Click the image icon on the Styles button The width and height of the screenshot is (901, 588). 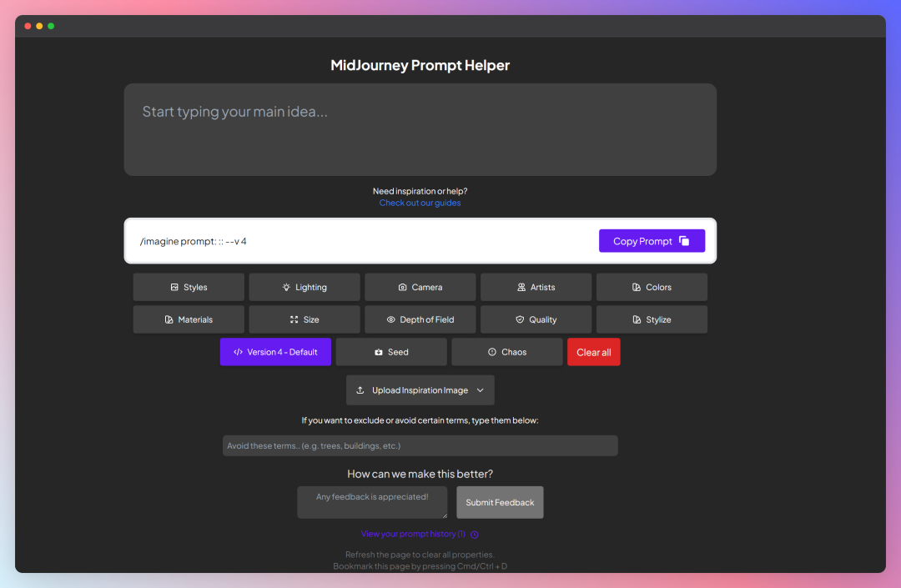point(174,287)
